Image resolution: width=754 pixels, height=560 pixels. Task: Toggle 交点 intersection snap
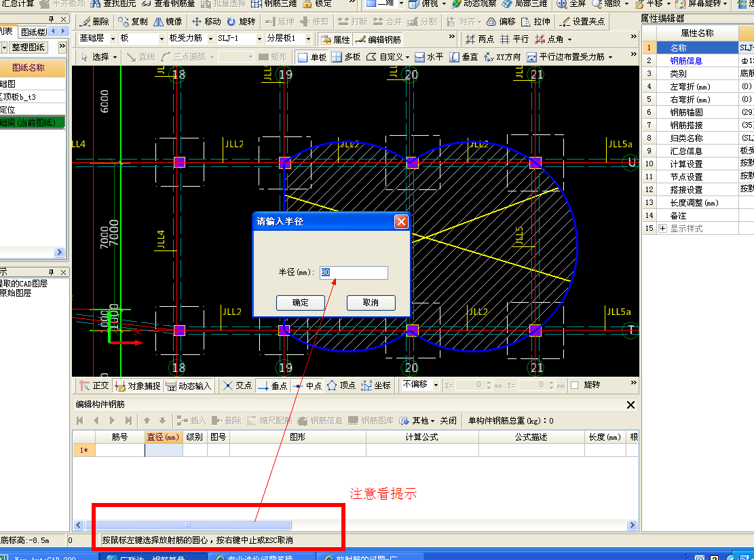click(x=238, y=386)
